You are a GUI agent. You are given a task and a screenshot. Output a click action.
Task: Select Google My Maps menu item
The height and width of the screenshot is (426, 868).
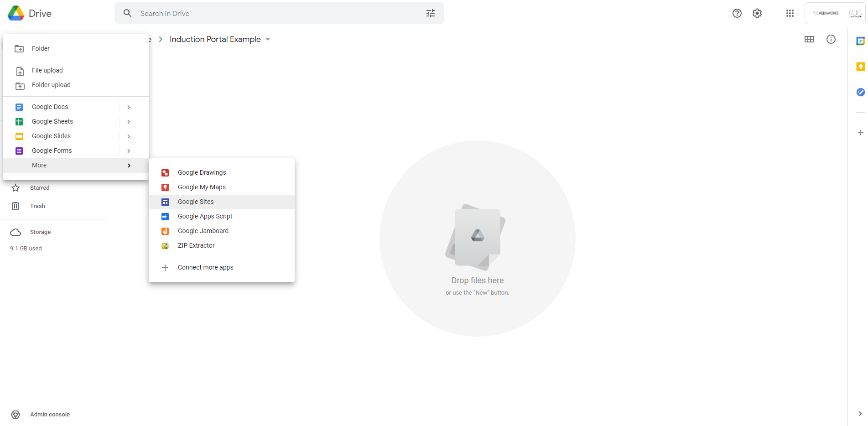click(x=222, y=187)
